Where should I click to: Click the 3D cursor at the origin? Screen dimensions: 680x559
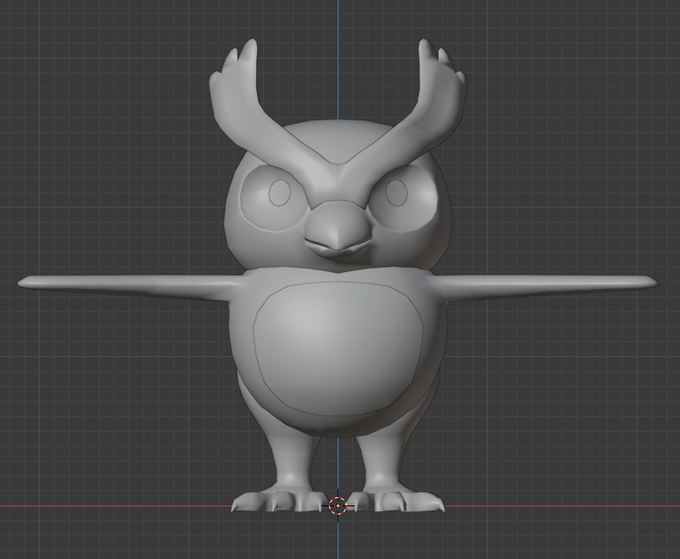point(338,505)
